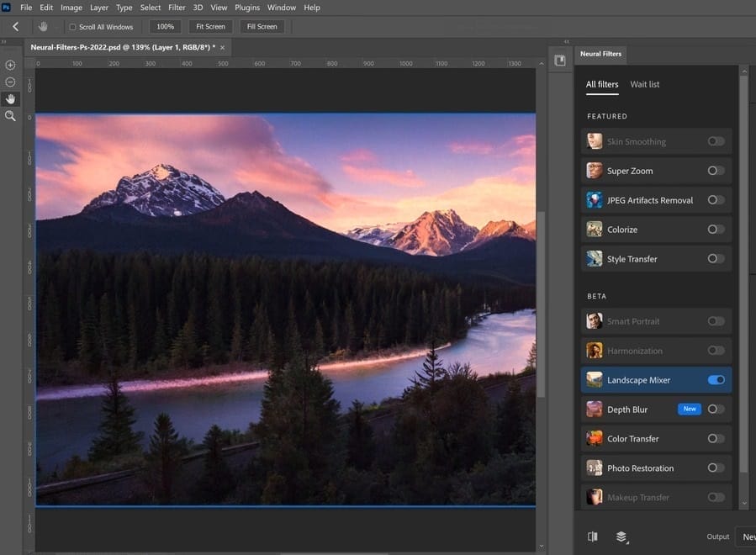
Task: Select the Hand tool in the left toolbar
Action: 9,98
